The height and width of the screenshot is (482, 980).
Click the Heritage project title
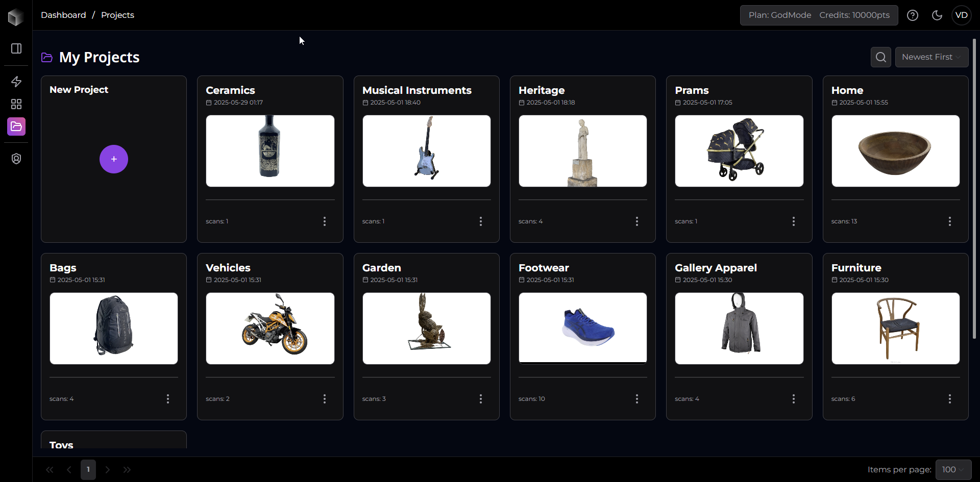click(542, 90)
